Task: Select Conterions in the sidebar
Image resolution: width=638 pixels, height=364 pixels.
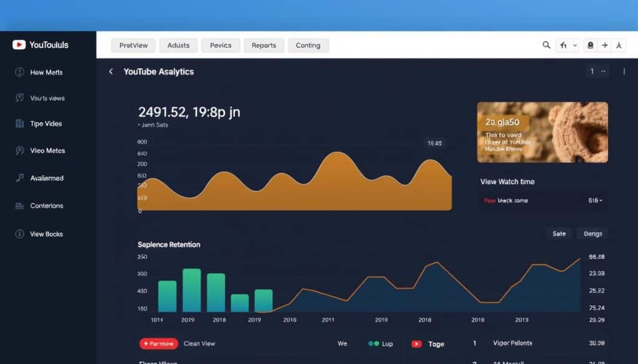Action: coord(47,205)
